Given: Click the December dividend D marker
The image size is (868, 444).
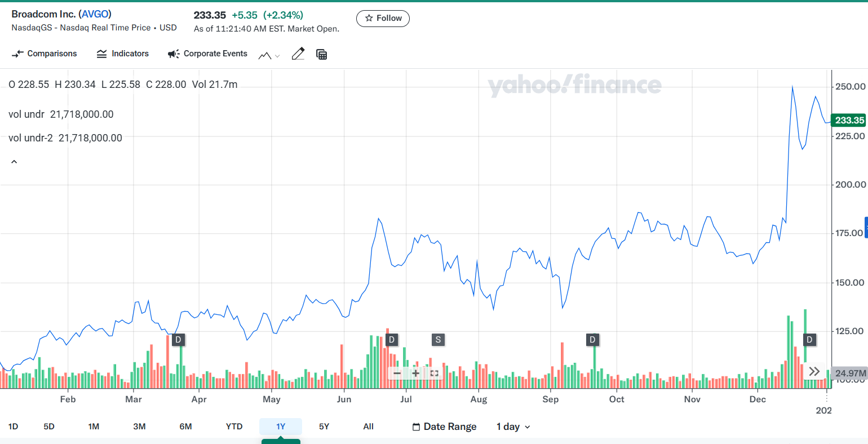Looking at the screenshot, I should [809, 340].
